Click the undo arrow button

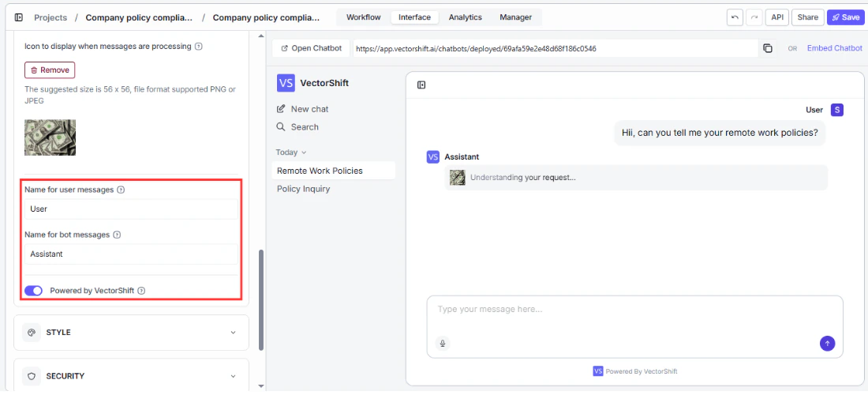point(735,17)
